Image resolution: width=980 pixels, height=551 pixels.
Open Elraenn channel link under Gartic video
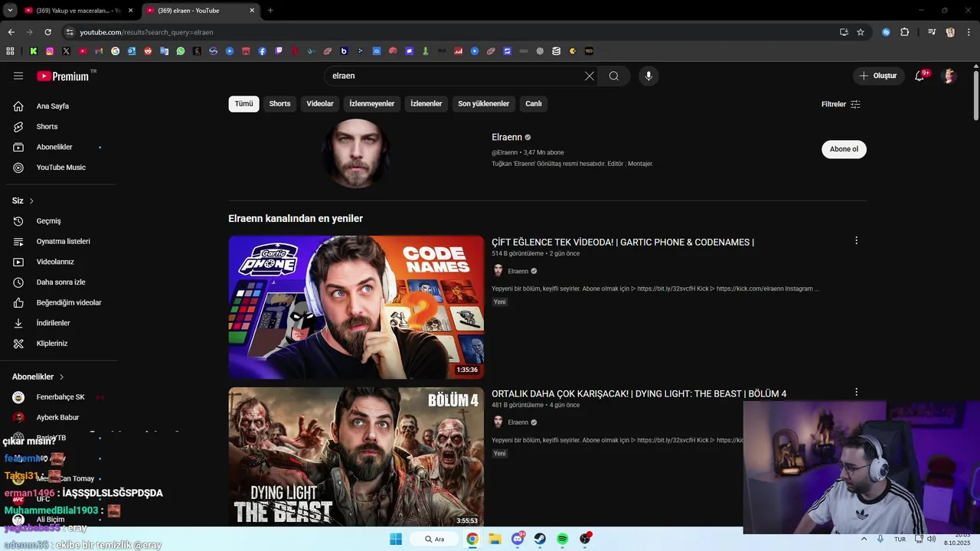coord(518,271)
